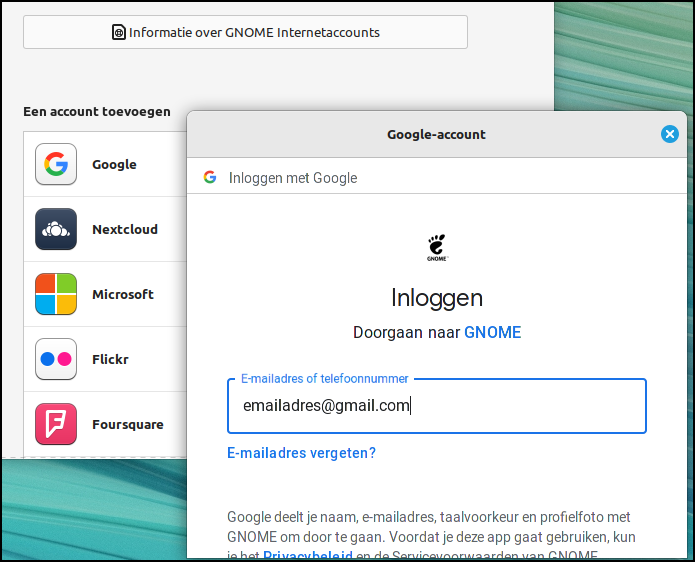Choose the Microsoft four-color logo icon
Screen dimensions: 695x562
pyautogui.click(x=56, y=294)
